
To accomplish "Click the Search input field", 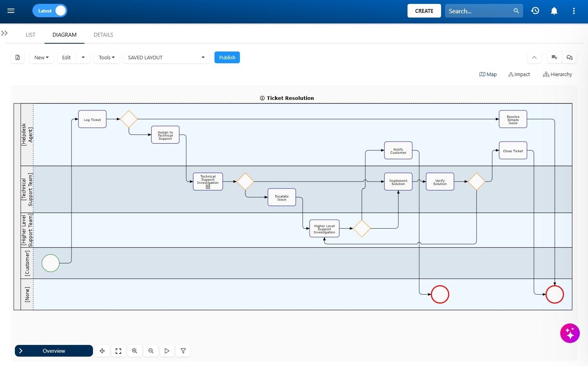I will 480,11.
